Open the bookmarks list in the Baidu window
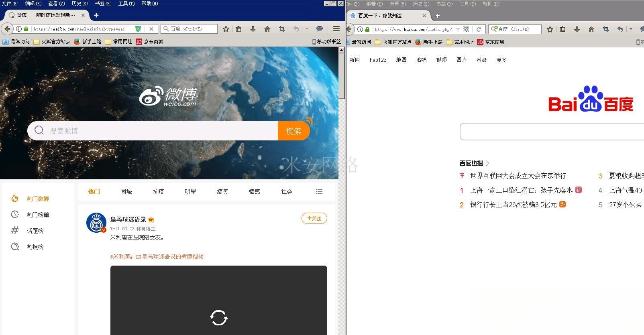 point(562,29)
